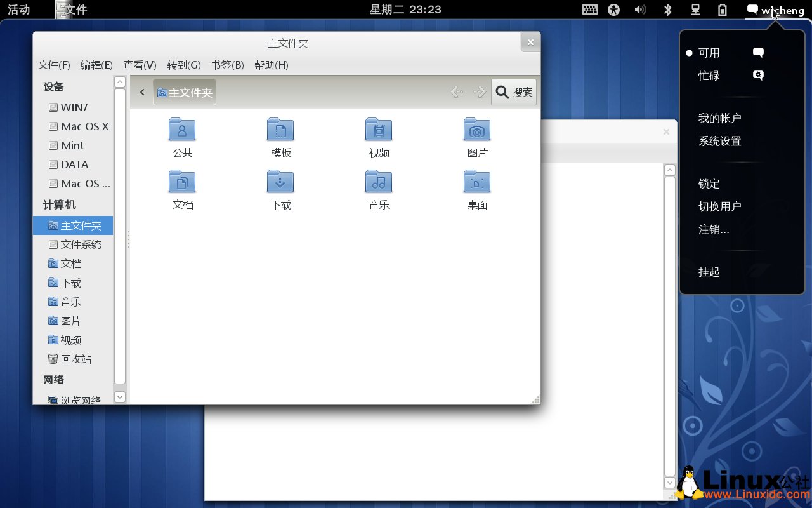Open the 公共 (Public) folder icon
This screenshot has width=812, height=508.
click(x=182, y=130)
